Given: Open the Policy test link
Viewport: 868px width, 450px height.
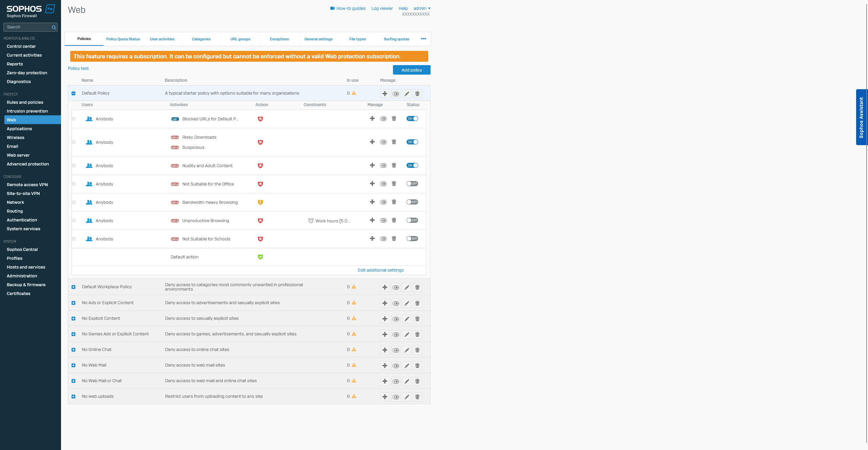Looking at the screenshot, I should click(x=78, y=69).
